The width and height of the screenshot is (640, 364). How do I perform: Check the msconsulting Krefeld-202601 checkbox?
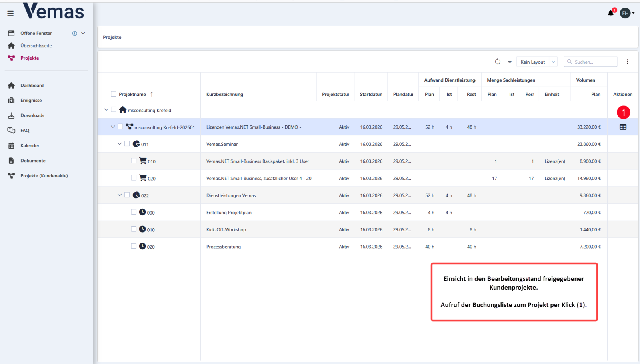click(120, 127)
